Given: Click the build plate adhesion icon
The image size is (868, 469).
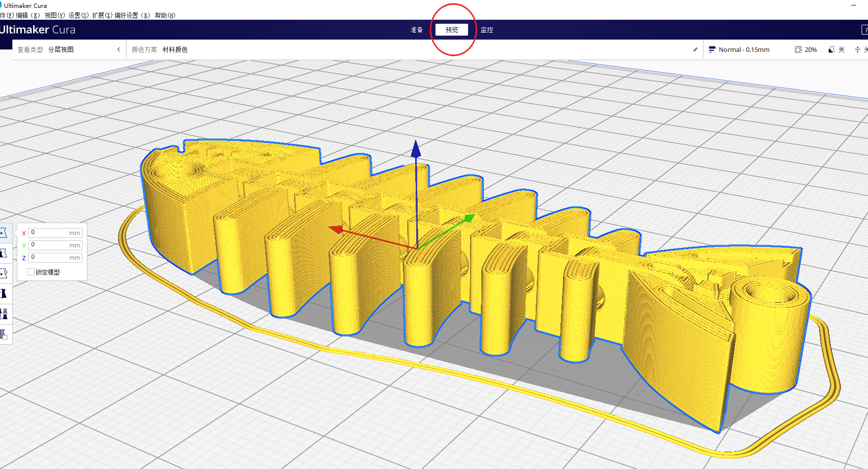Looking at the screenshot, I should (858, 49).
